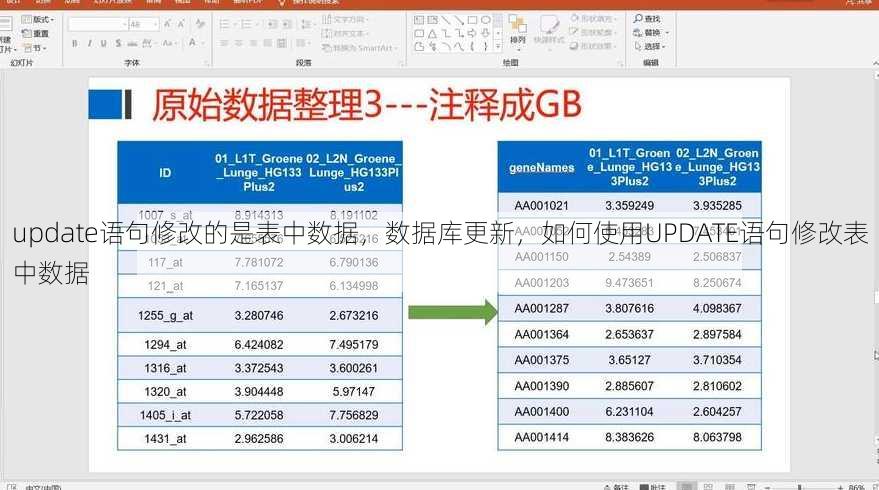879x490 pixels.
Task: Toggle underline formatting in the font group
Action: (x=104, y=43)
